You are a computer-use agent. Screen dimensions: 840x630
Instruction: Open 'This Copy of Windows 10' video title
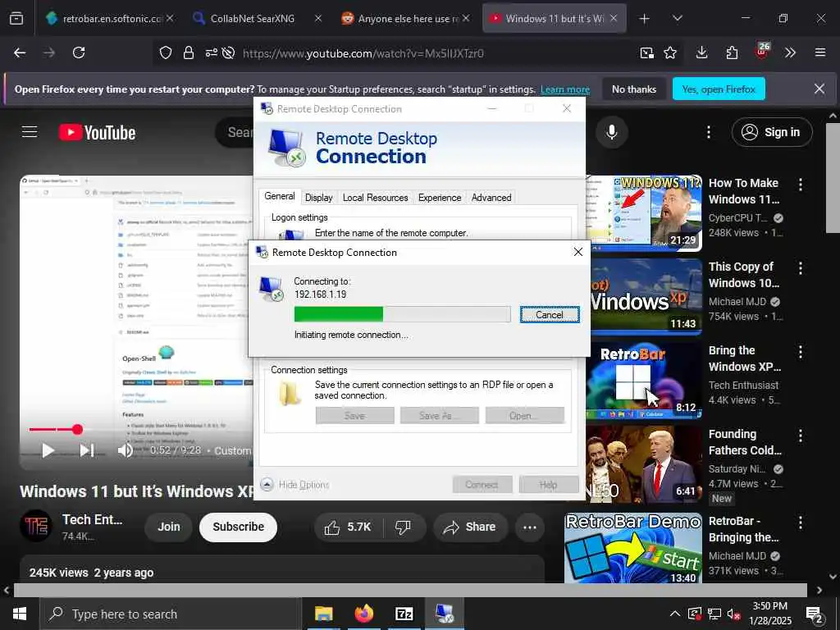743,274
